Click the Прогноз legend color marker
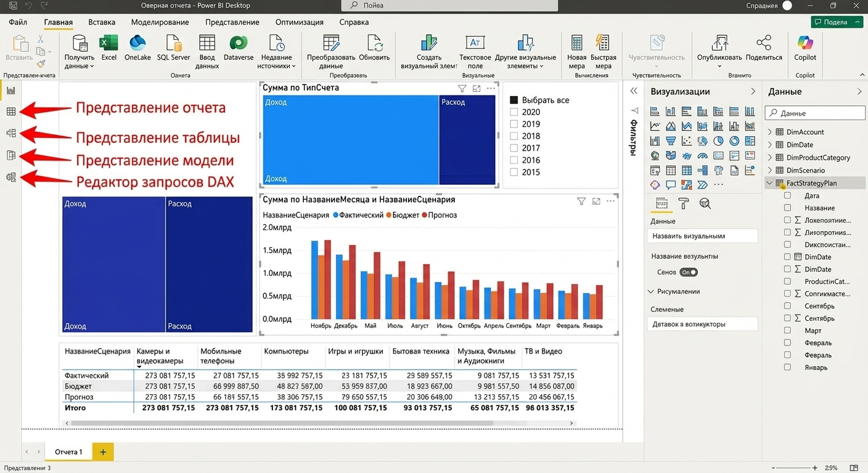Screen dimensions: 868x473 coord(424,215)
